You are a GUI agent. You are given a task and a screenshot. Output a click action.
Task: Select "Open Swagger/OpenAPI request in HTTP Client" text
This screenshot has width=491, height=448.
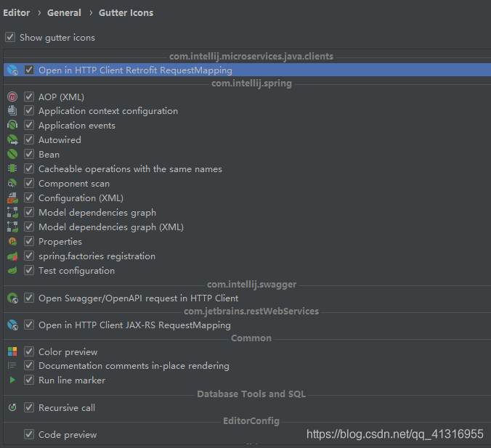coord(139,298)
